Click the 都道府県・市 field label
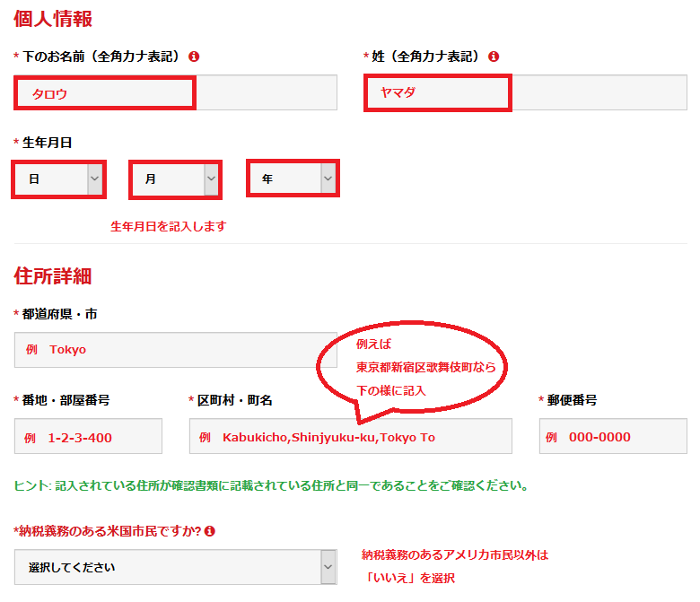This screenshot has width=700, height=602. point(59,314)
